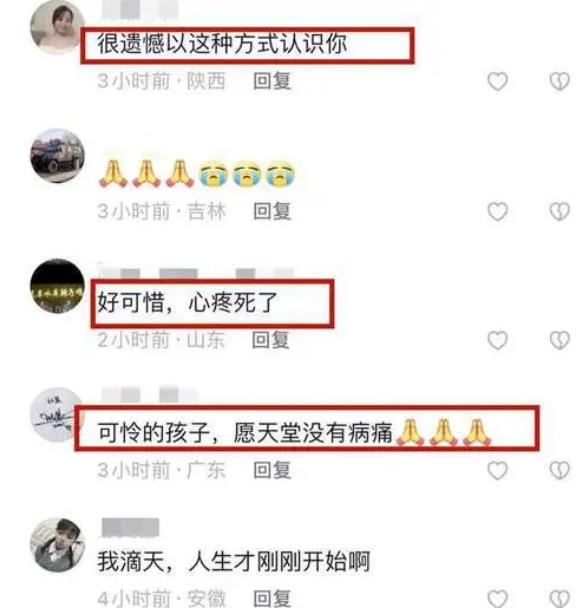Reply to the 陕西 comment
This screenshot has height=608, width=586.
272,81
